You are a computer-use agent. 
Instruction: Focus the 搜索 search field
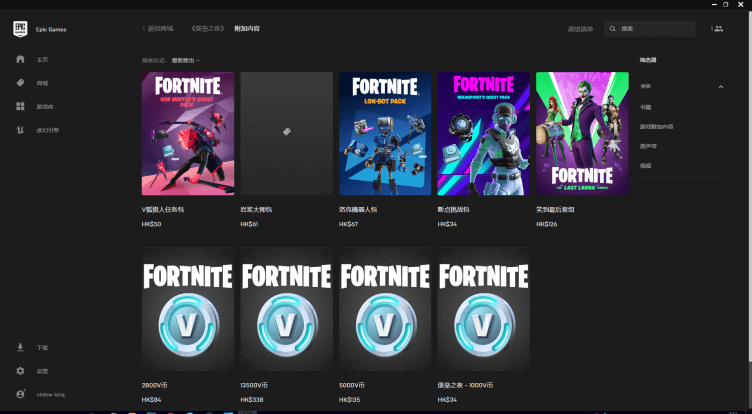point(649,29)
